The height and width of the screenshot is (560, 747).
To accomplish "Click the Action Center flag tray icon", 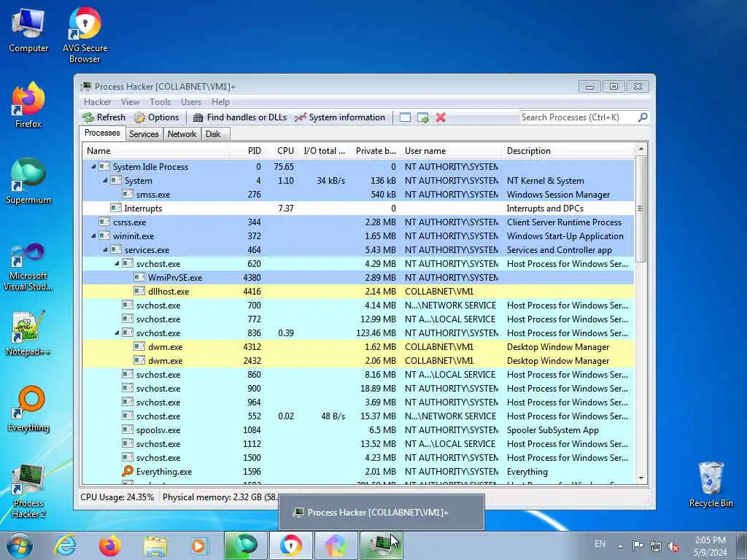I will (x=638, y=545).
